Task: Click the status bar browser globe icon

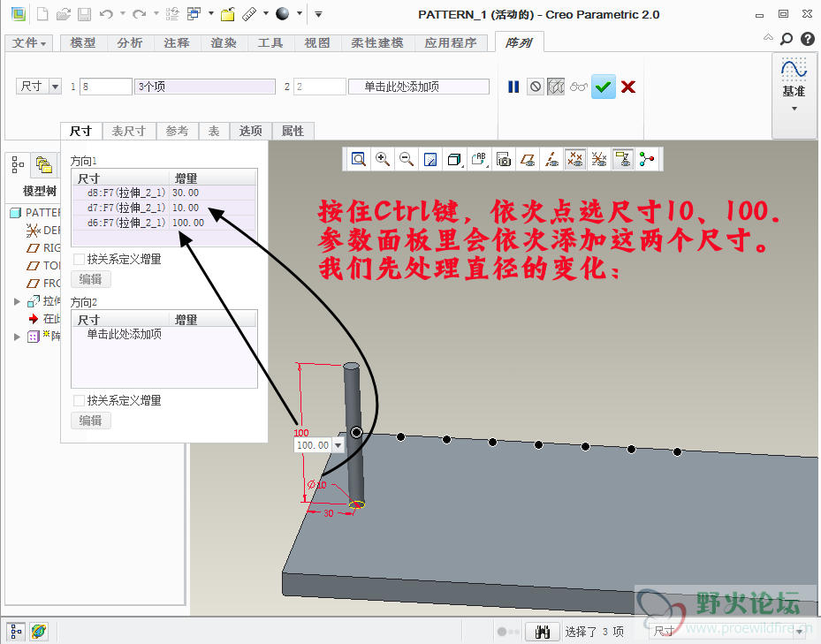Action: (x=38, y=632)
